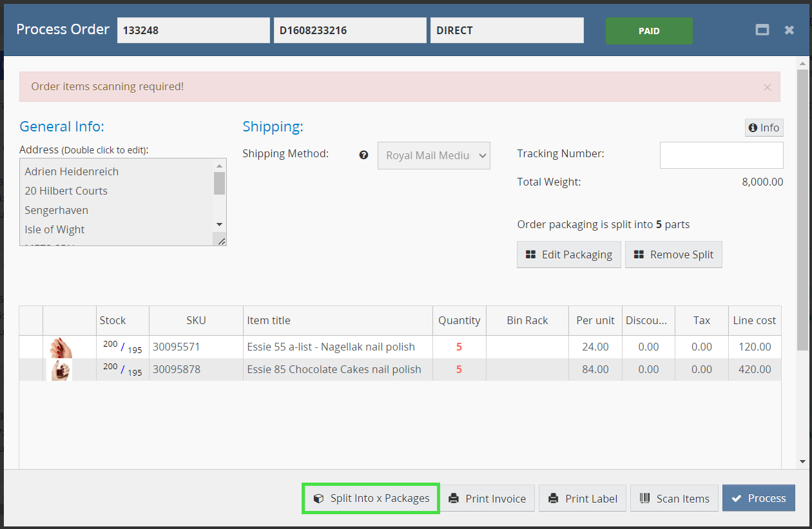
Task: Click Split Into x Packages
Action: [371, 498]
